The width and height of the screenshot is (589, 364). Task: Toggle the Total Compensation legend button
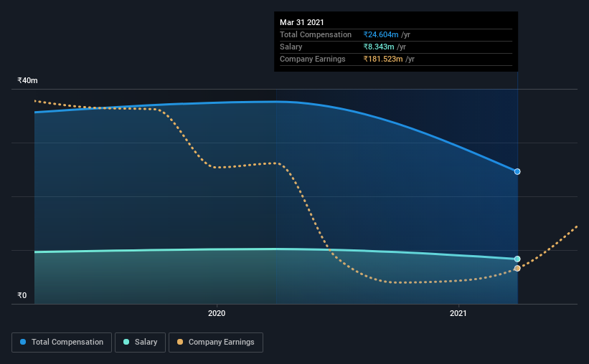click(62, 343)
